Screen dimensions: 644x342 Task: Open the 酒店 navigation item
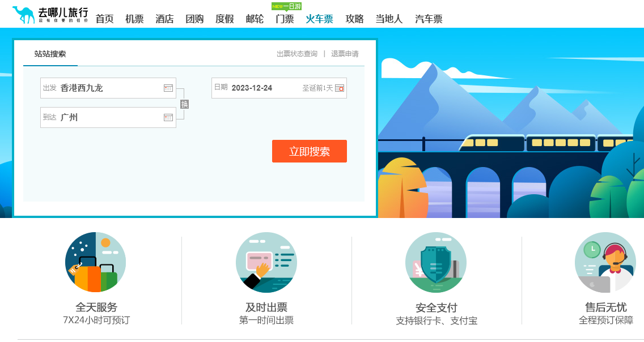(x=165, y=19)
